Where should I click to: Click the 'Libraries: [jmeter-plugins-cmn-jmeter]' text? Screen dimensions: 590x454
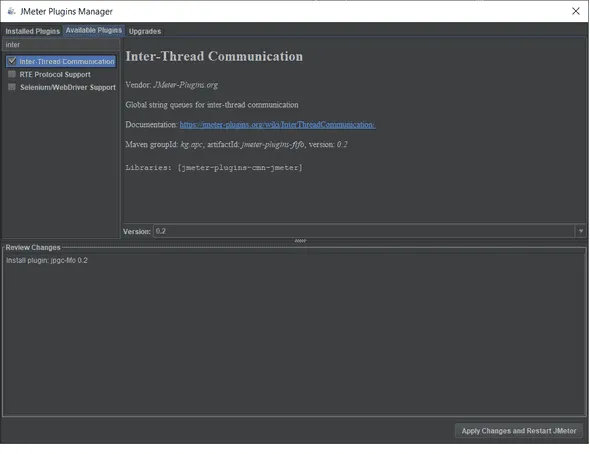tap(214, 168)
